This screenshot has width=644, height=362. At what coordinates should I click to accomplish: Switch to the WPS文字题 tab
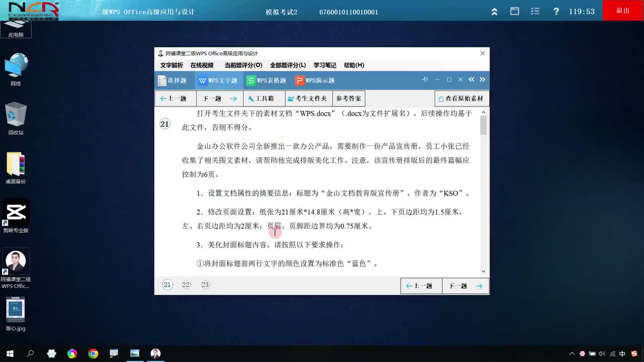pyautogui.click(x=217, y=80)
